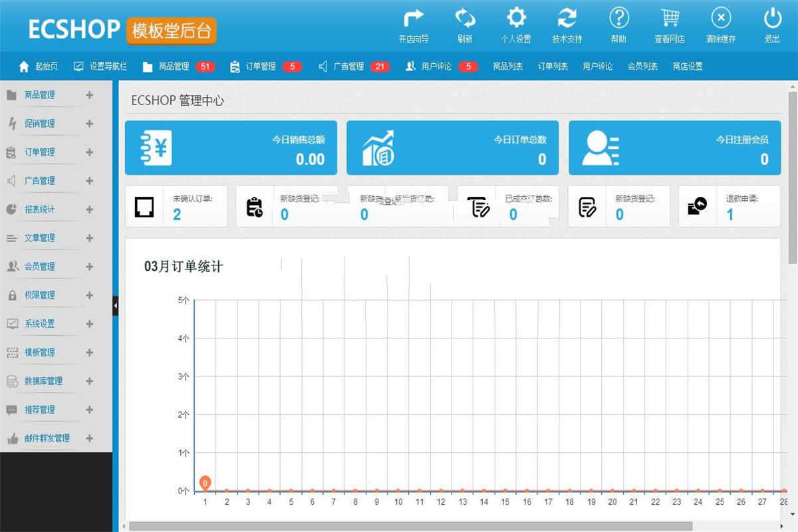
Task: Click the "0.00" sales total value
Action: [311, 160]
